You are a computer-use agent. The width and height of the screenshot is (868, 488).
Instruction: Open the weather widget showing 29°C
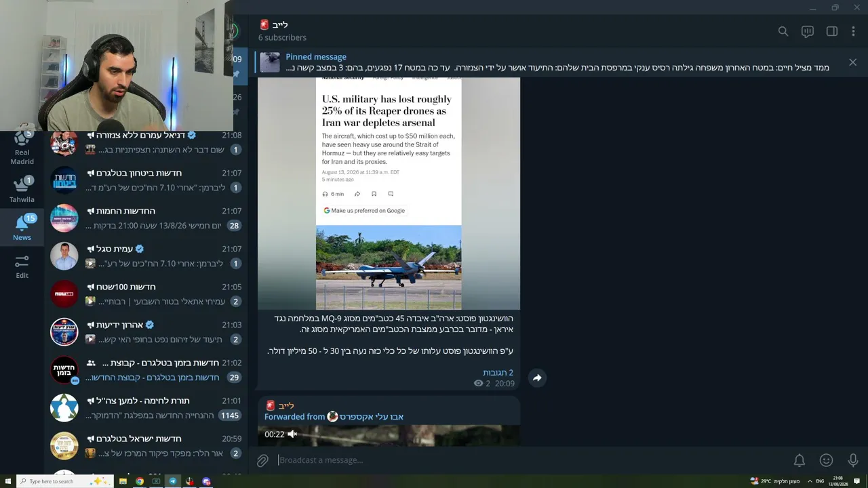(x=776, y=481)
